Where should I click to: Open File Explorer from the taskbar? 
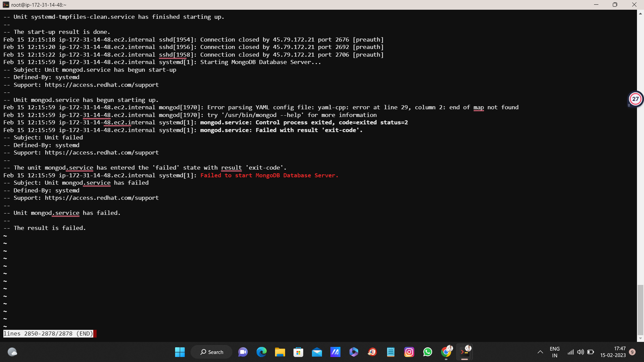tap(280, 352)
